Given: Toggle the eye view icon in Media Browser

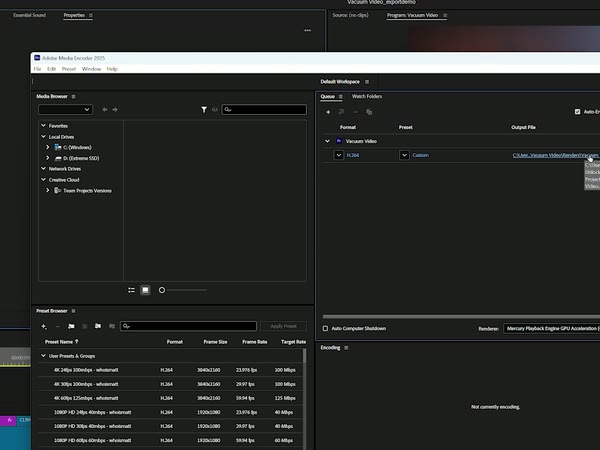Looking at the screenshot, I should point(215,110).
